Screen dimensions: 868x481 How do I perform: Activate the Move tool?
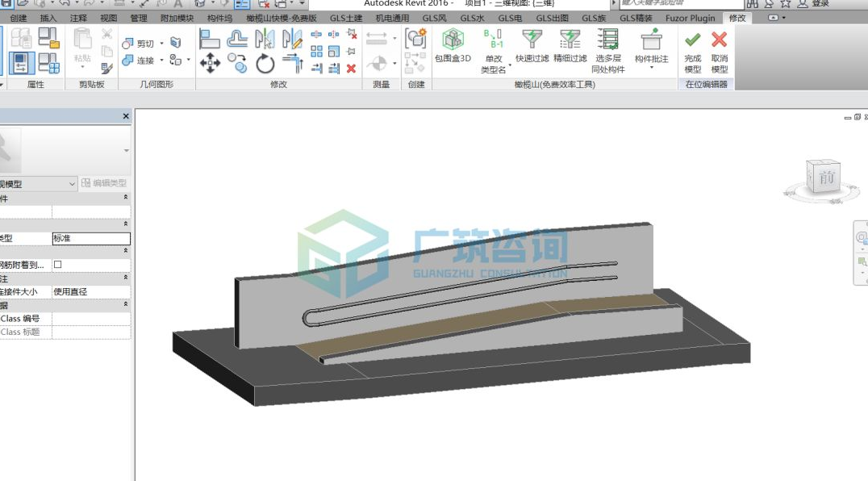click(210, 63)
